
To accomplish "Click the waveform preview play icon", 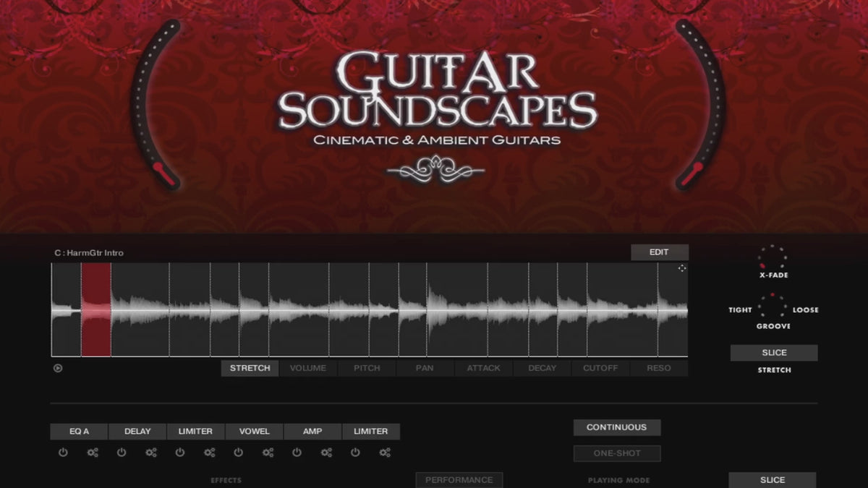I will click(x=58, y=368).
